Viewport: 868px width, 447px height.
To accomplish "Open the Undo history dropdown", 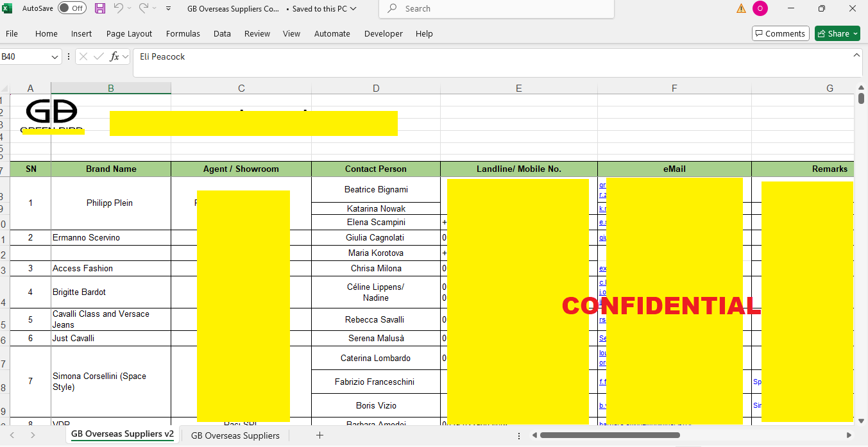I will (130, 8).
